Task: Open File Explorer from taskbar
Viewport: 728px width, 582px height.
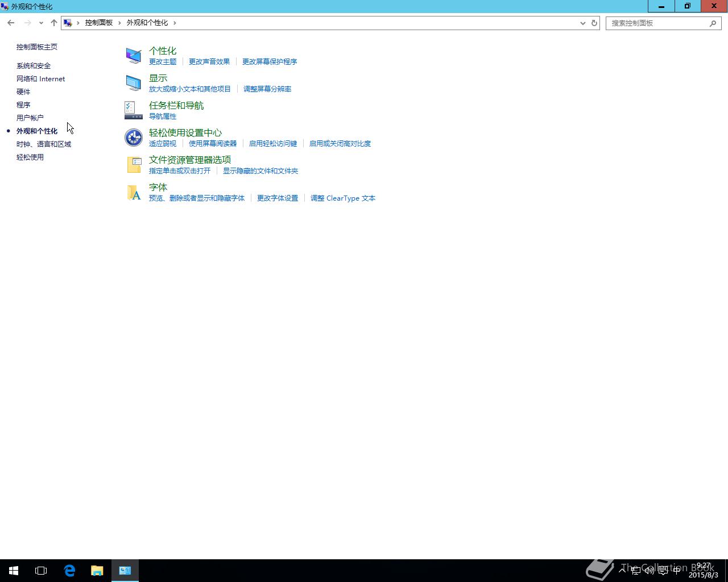Action: tap(97, 571)
